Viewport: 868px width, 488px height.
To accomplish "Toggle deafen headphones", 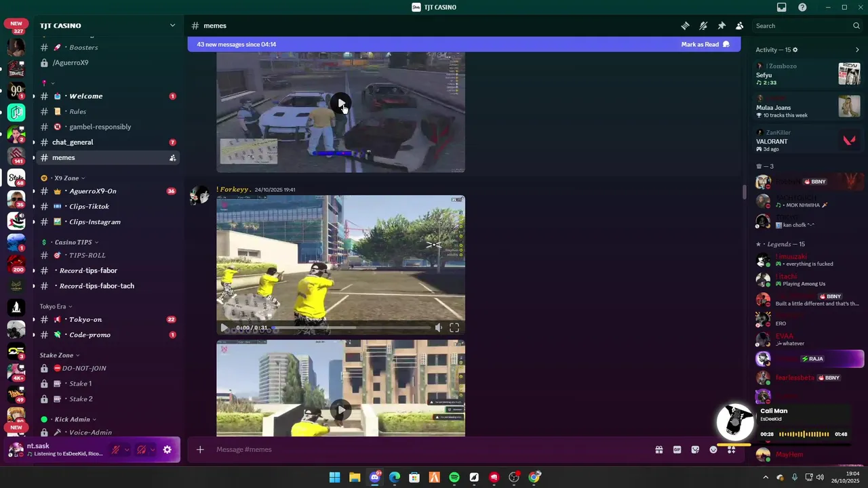I will click(141, 449).
